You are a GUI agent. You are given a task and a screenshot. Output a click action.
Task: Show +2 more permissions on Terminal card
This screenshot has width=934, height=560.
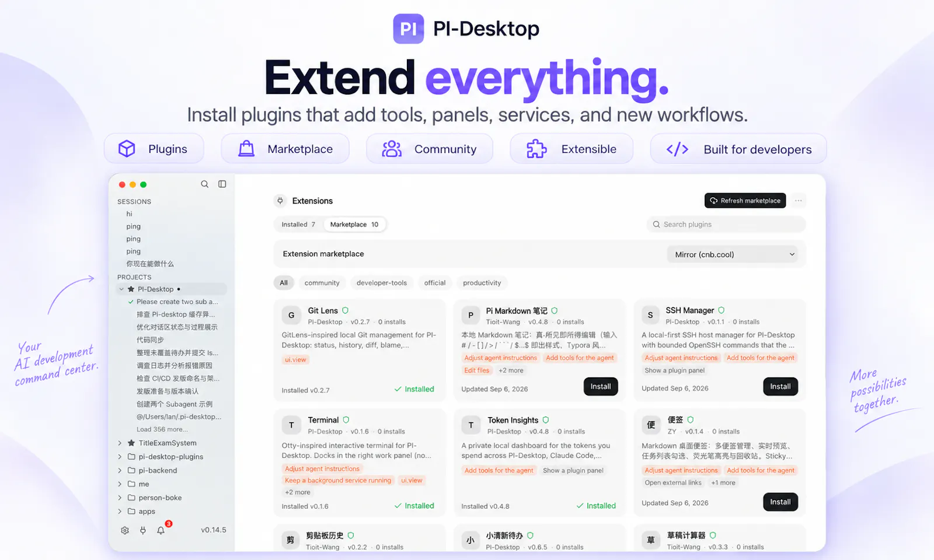point(298,492)
